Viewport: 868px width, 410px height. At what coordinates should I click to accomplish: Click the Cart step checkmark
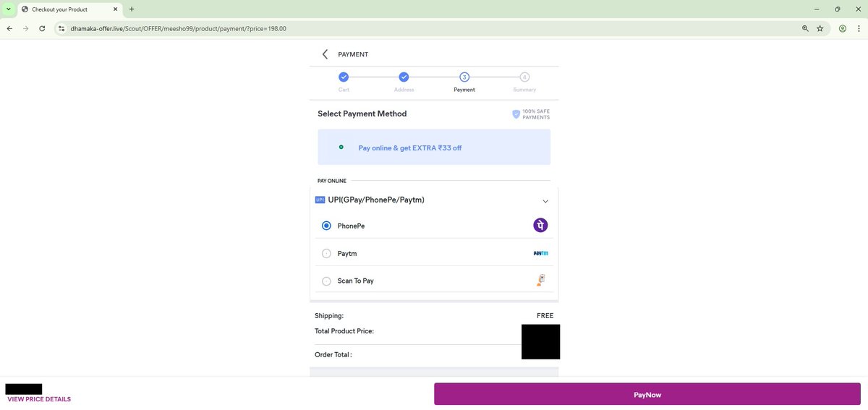(344, 77)
